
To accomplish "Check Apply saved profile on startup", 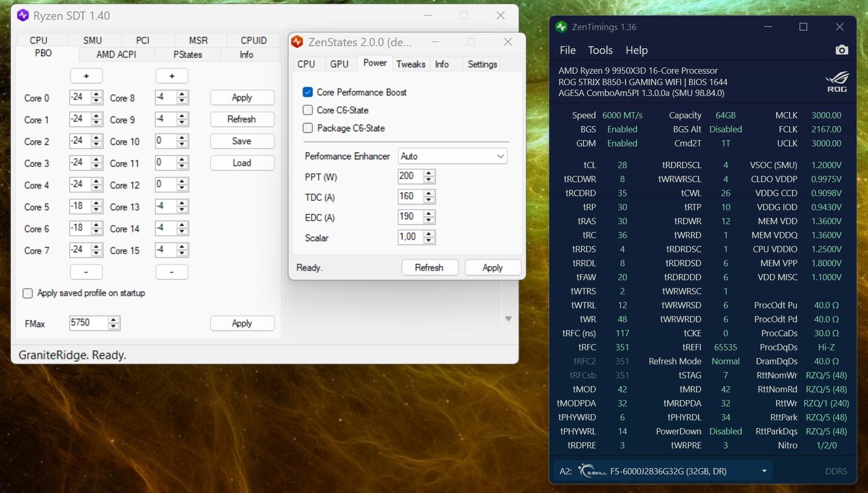I will point(28,293).
